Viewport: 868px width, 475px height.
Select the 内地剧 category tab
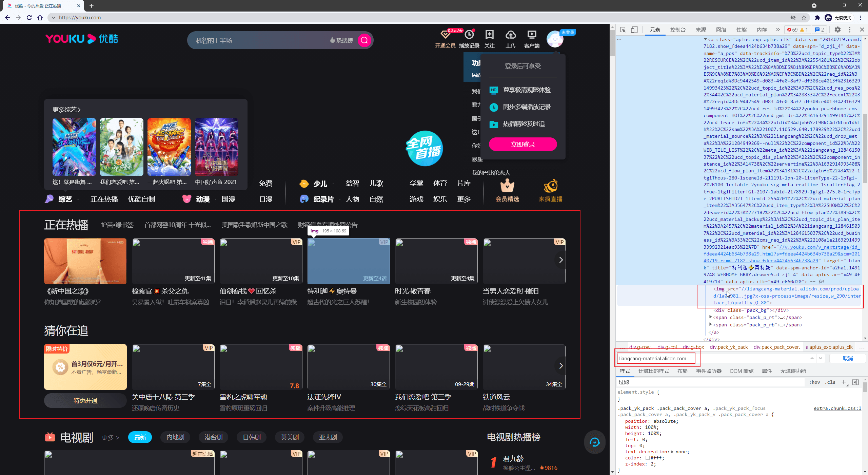click(x=175, y=437)
